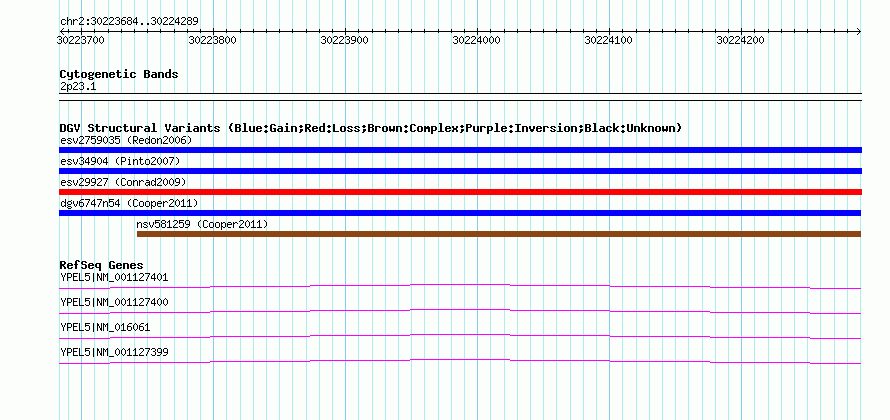
Task: Select ruler tick label 30224200
Action: click(x=741, y=40)
